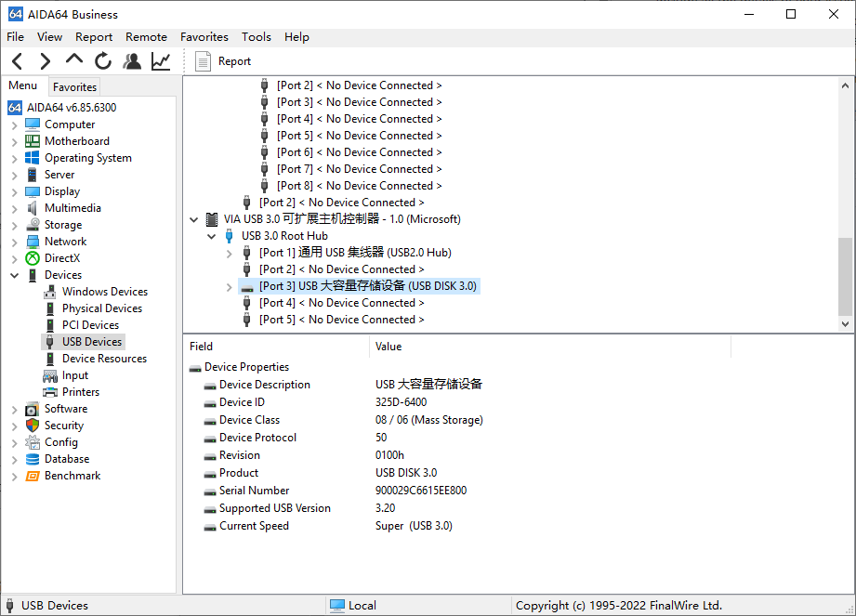Click the Input keyboard icon in tree

(50, 375)
